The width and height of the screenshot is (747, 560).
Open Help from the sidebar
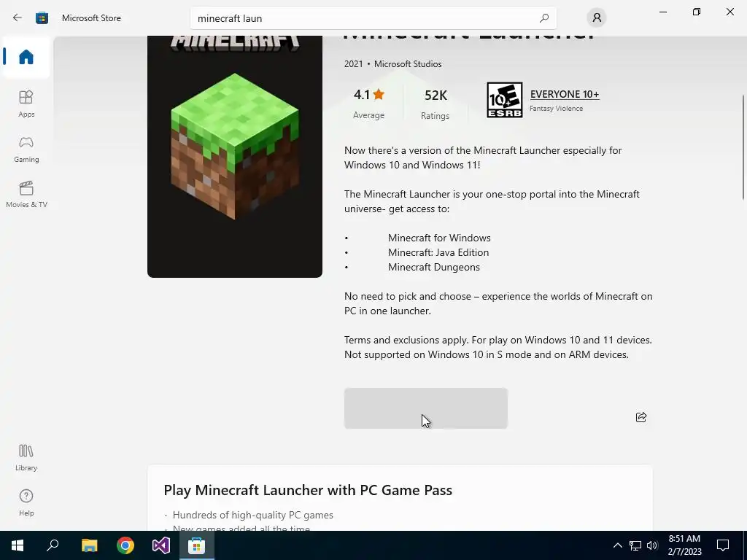tap(26, 502)
